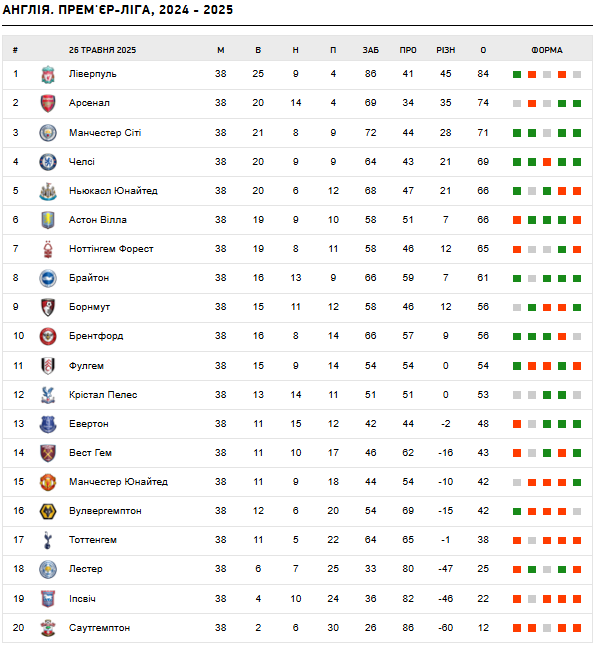This screenshot has height=646, width=598.
Task: Open the Евертон team link
Action: pos(89,424)
